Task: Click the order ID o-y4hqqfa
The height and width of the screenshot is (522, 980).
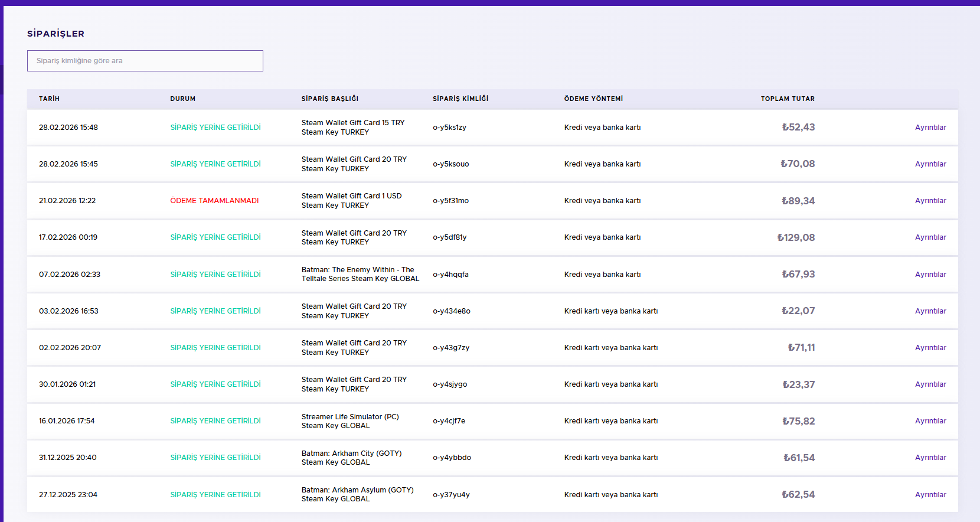Action: coord(450,275)
